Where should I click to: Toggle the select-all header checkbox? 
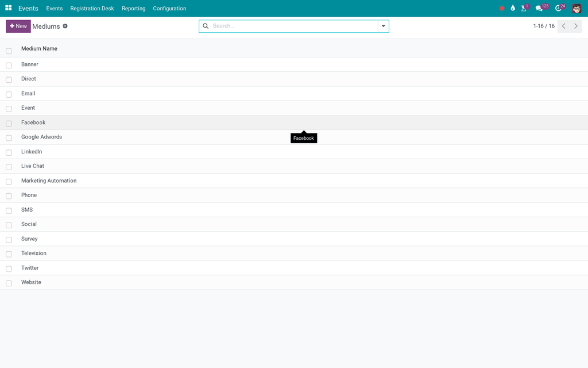(x=9, y=51)
